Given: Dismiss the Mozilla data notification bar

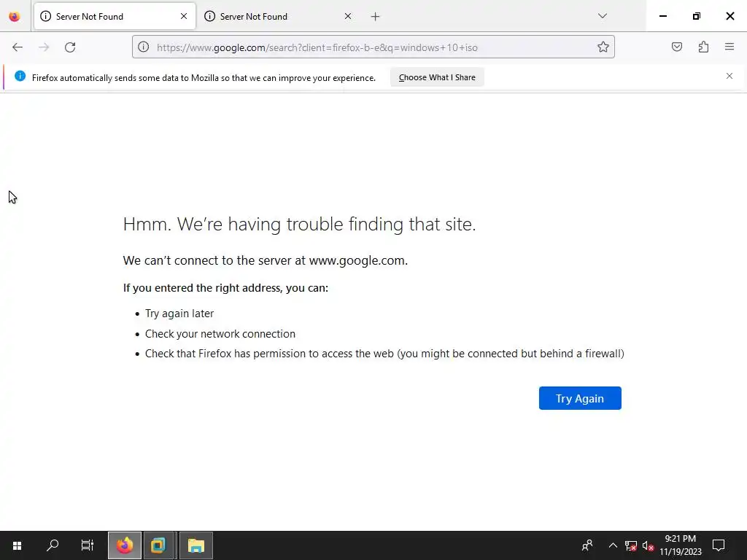Looking at the screenshot, I should [x=729, y=76].
